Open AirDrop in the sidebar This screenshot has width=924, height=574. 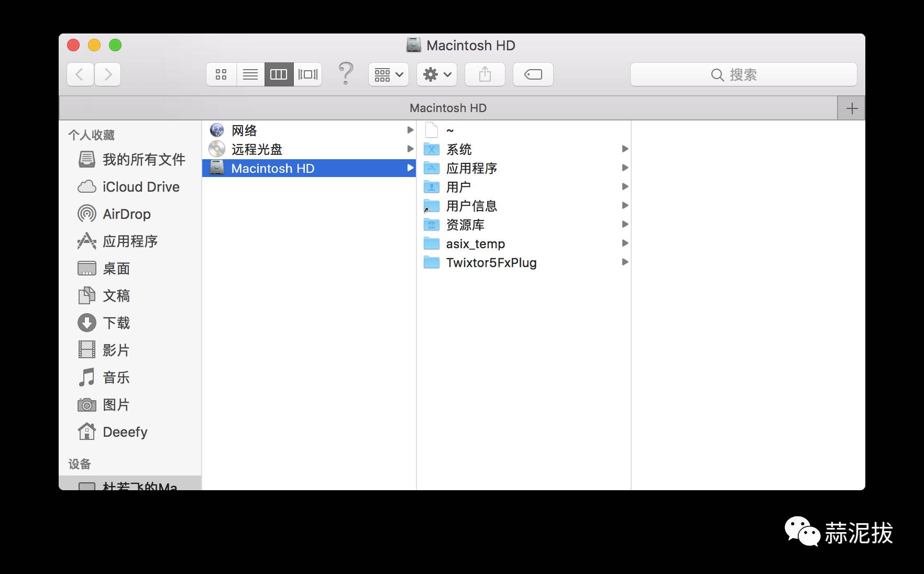(x=126, y=214)
